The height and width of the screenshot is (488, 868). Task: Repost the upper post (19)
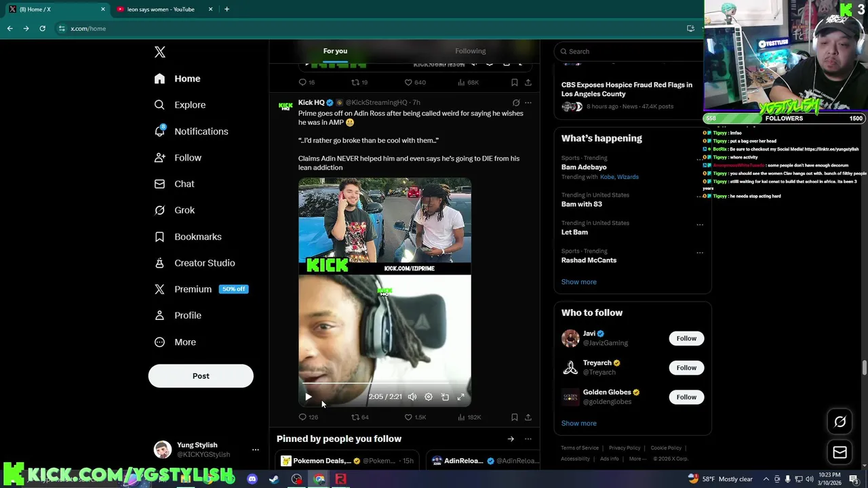(x=359, y=83)
